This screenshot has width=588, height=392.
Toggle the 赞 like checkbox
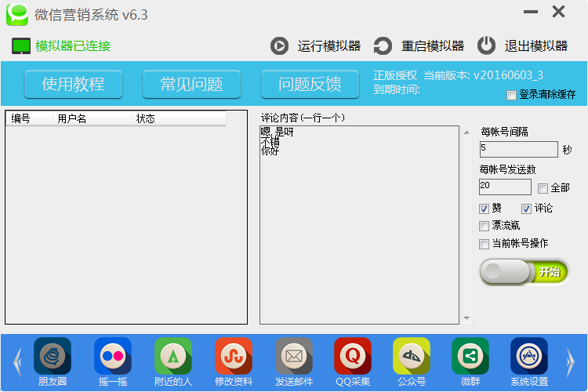pos(485,209)
